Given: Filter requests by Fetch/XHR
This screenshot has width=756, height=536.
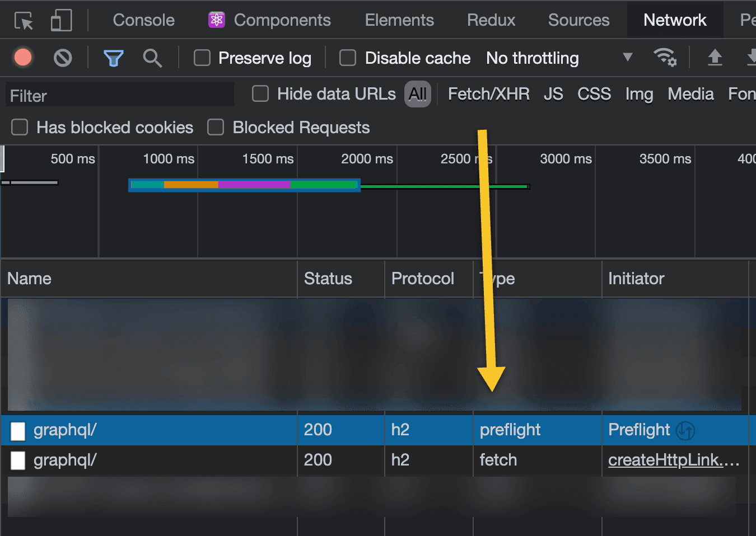Looking at the screenshot, I should [x=489, y=94].
